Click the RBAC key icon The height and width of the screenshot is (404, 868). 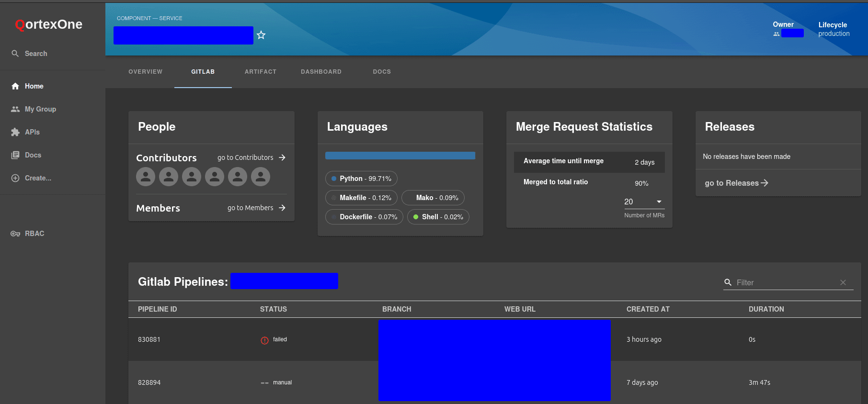pyautogui.click(x=15, y=234)
